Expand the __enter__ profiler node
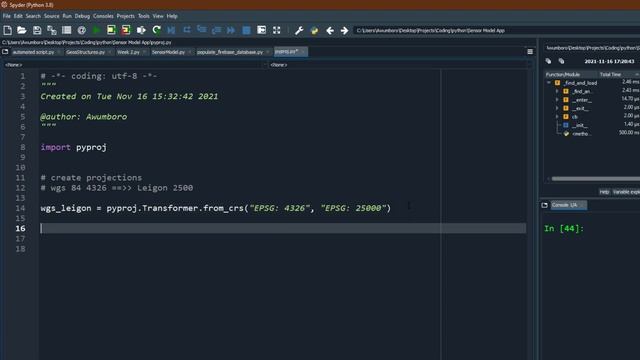Screen dimensions: 640x360 pyautogui.click(x=557, y=100)
